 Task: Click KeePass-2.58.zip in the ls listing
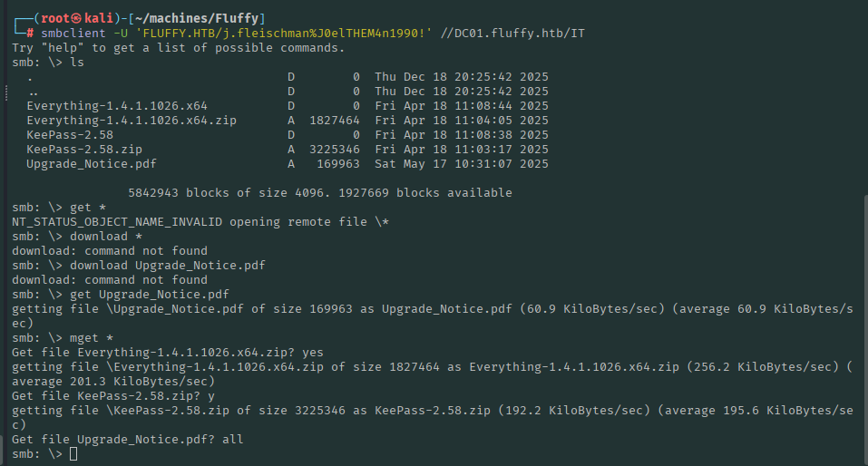click(84, 150)
